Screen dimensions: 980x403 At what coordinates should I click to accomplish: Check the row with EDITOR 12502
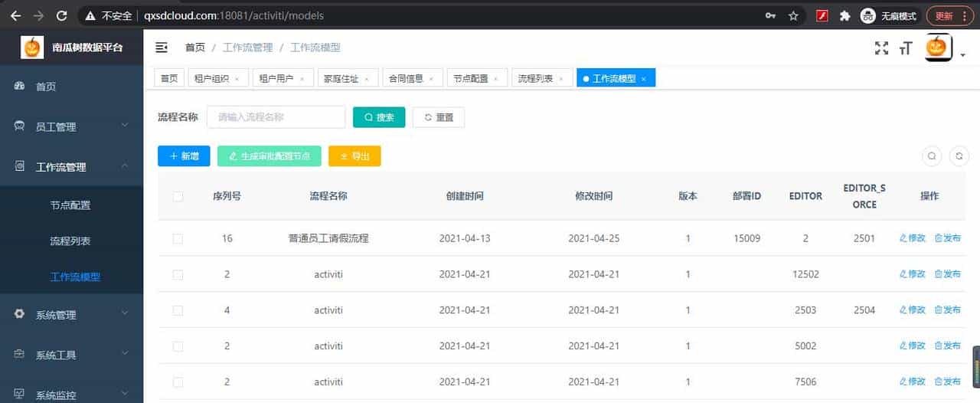click(x=178, y=274)
